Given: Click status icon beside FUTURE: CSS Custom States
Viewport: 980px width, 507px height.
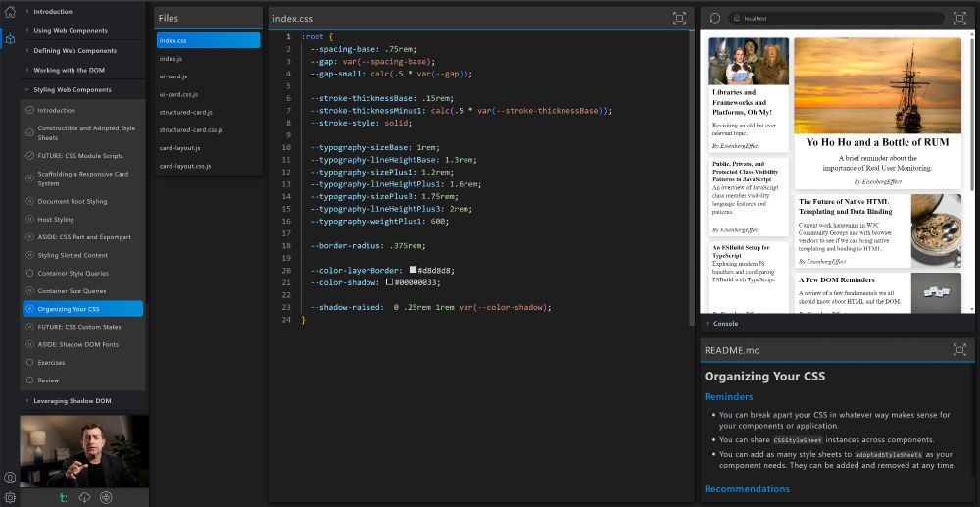Looking at the screenshot, I should point(29,327).
